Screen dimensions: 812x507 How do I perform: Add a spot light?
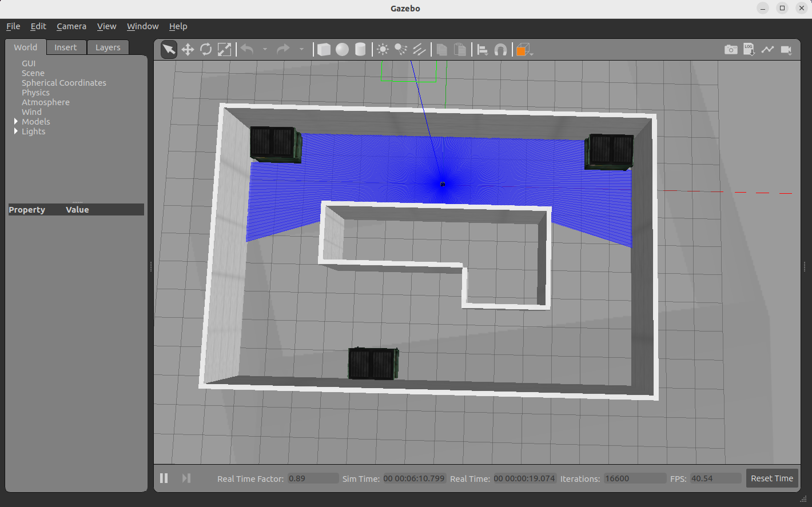click(x=401, y=50)
